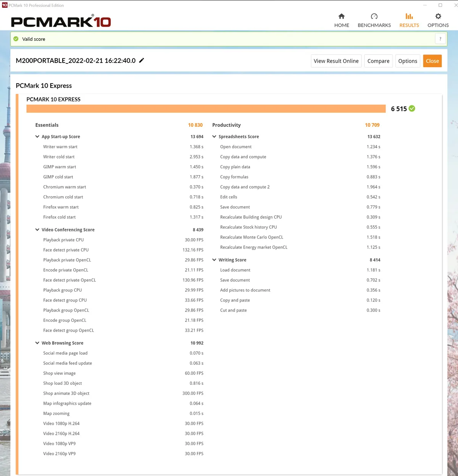This screenshot has height=476, width=458.
Task: Open the Home house icon
Action: point(342,16)
